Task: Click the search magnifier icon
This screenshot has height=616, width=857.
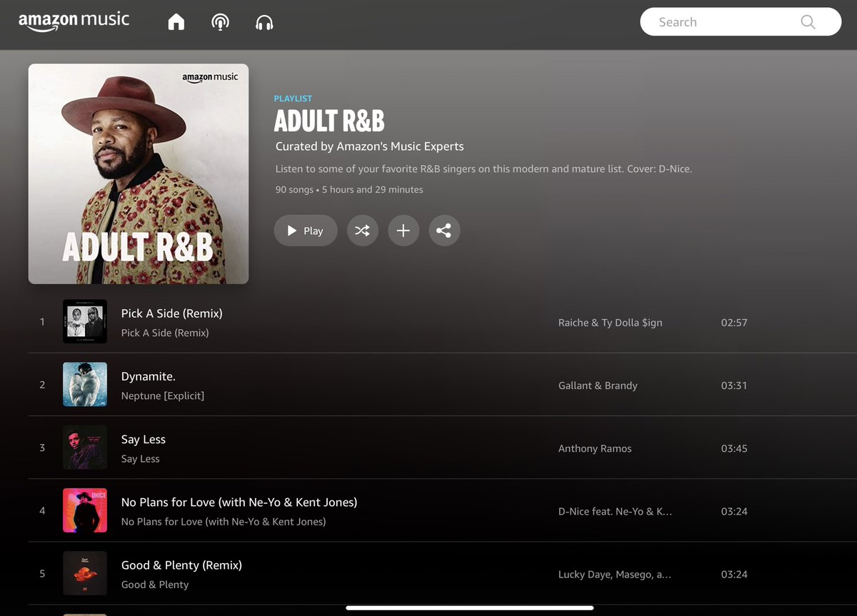Action: (808, 22)
